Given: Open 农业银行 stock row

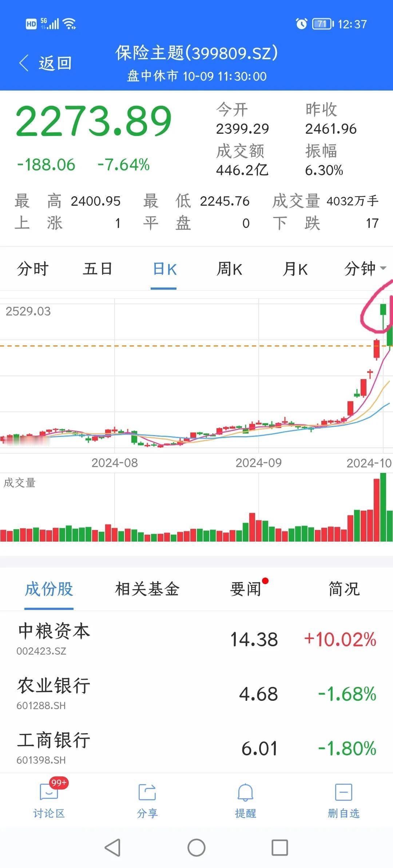Looking at the screenshot, I should [196, 693].
